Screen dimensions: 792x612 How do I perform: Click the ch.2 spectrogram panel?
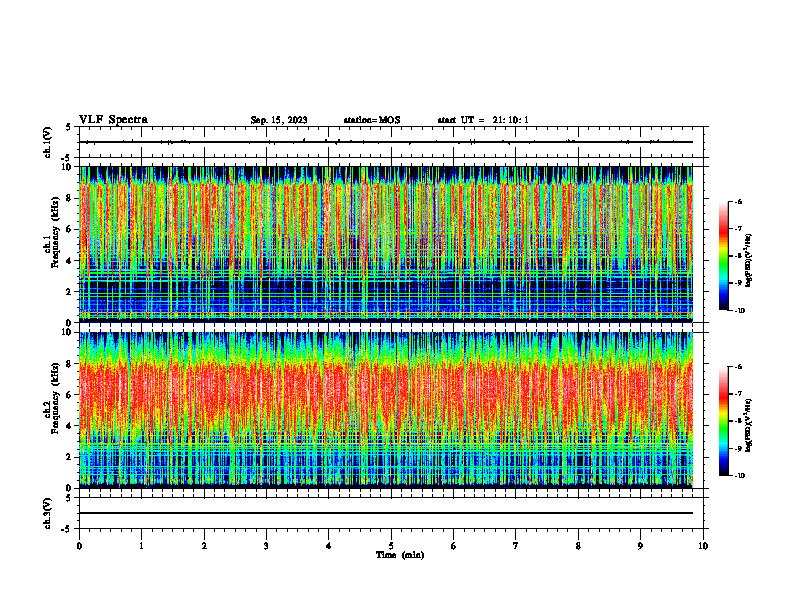tap(386, 410)
